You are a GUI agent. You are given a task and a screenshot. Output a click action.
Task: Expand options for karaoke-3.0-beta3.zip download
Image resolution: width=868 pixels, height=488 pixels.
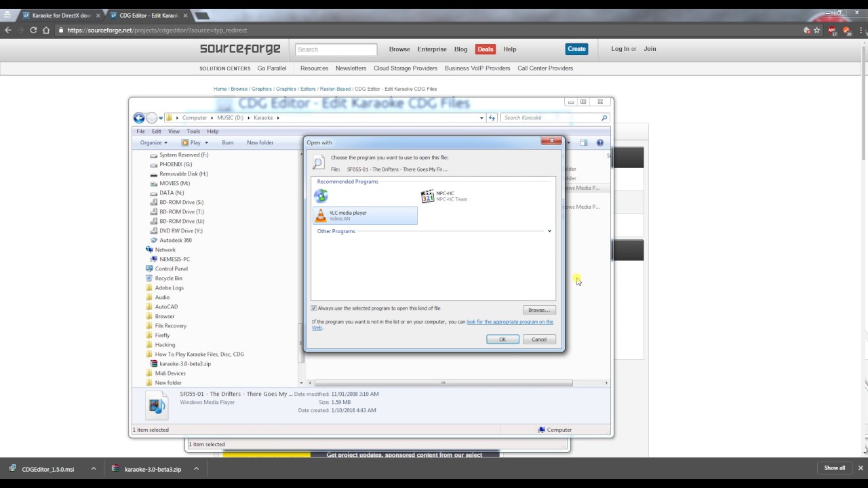click(196, 469)
